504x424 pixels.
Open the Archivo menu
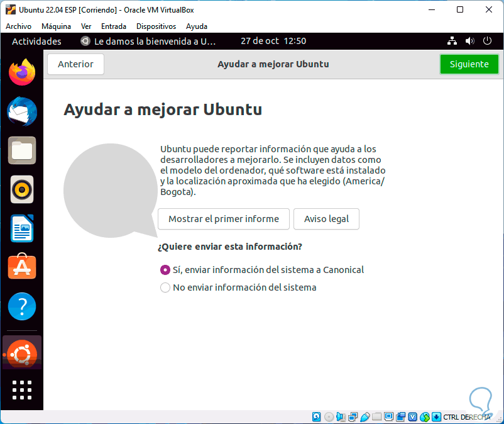pos(19,26)
